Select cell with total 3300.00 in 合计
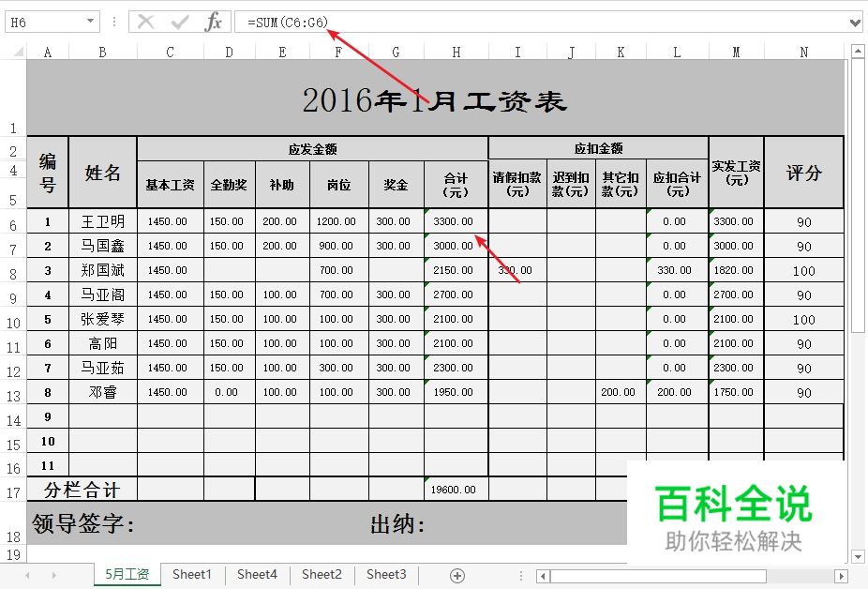 click(456, 221)
